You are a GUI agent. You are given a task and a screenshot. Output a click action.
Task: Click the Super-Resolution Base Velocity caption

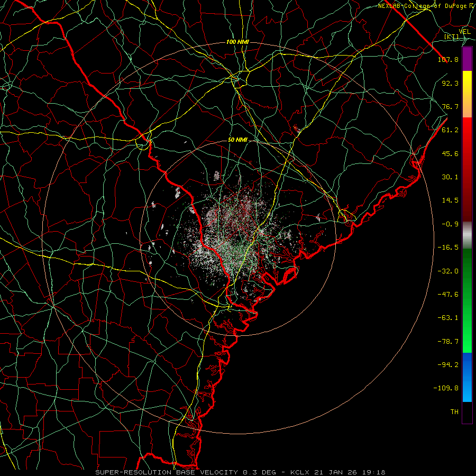click(167, 472)
